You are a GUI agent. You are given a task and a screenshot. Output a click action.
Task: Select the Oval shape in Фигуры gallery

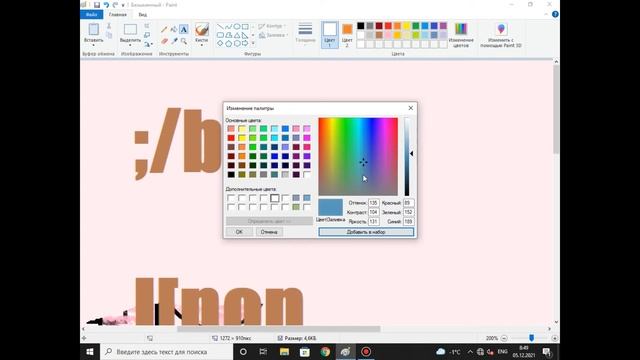click(237, 27)
